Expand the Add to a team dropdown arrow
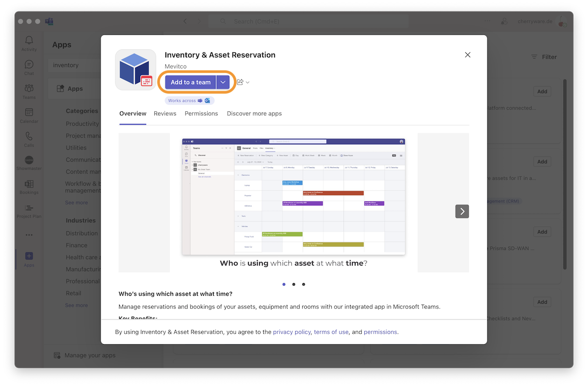588x386 pixels. (x=223, y=82)
